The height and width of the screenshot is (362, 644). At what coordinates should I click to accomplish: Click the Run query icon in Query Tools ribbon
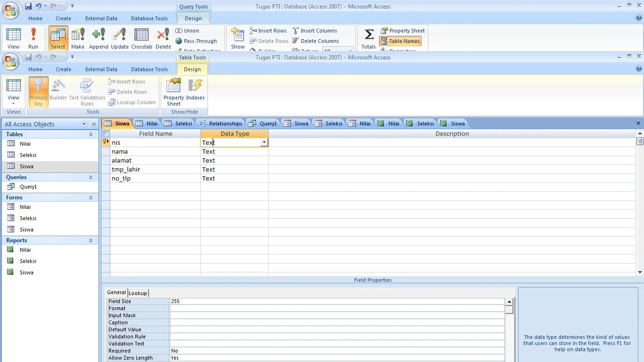pos(33,38)
